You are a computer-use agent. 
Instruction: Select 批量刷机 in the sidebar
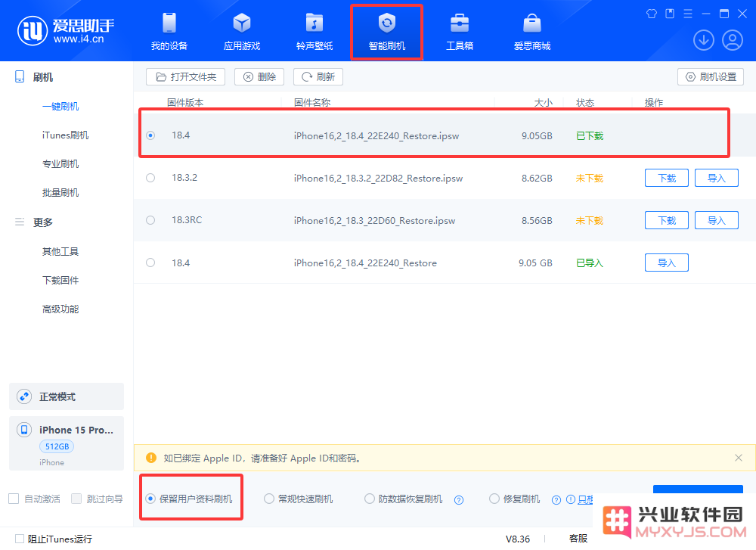pyautogui.click(x=60, y=192)
